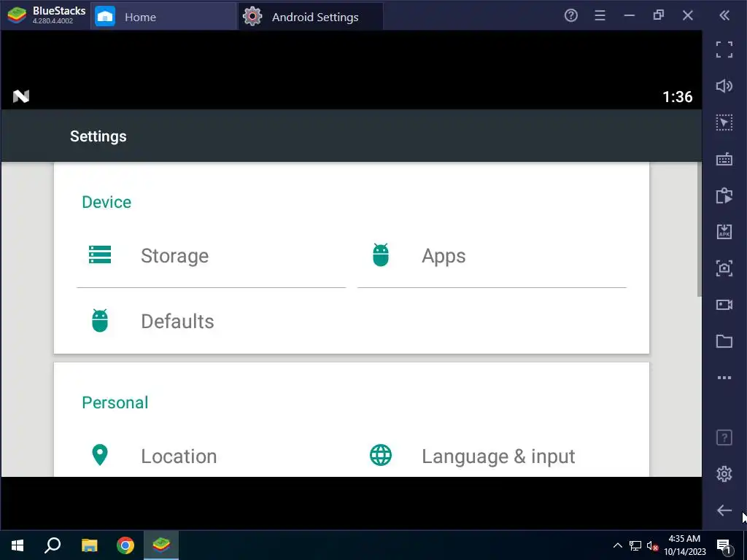Viewport: 747px width, 560px height.
Task: Open BlueStacks settings gear in sidebar
Action: point(724,474)
